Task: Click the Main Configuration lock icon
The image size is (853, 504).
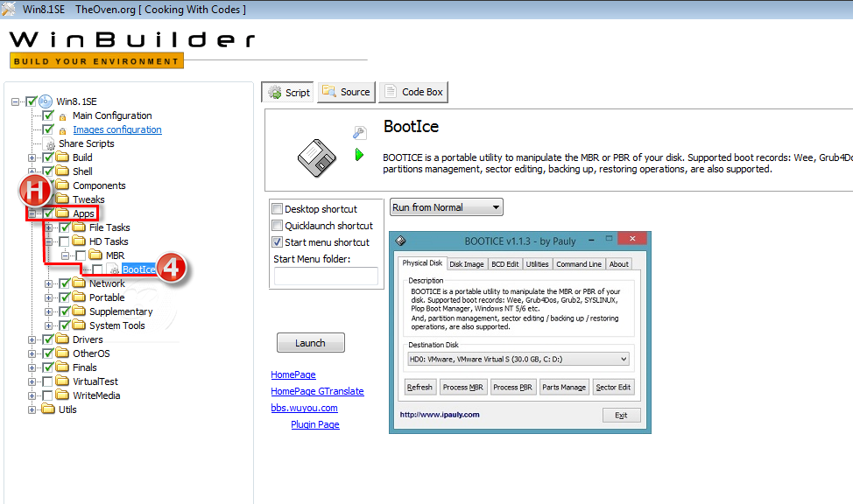Action: click(62, 116)
